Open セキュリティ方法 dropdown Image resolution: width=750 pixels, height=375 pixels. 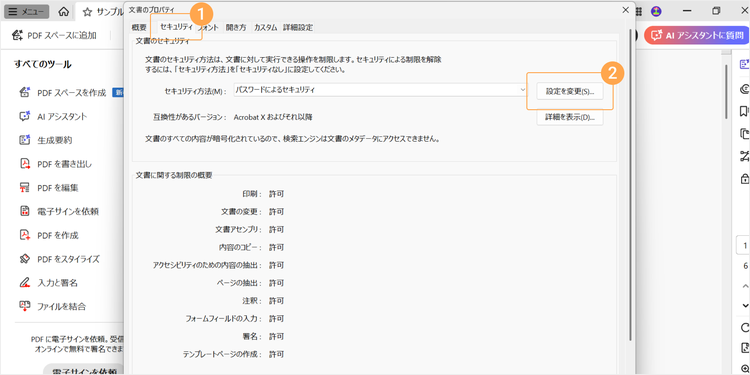click(x=381, y=90)
